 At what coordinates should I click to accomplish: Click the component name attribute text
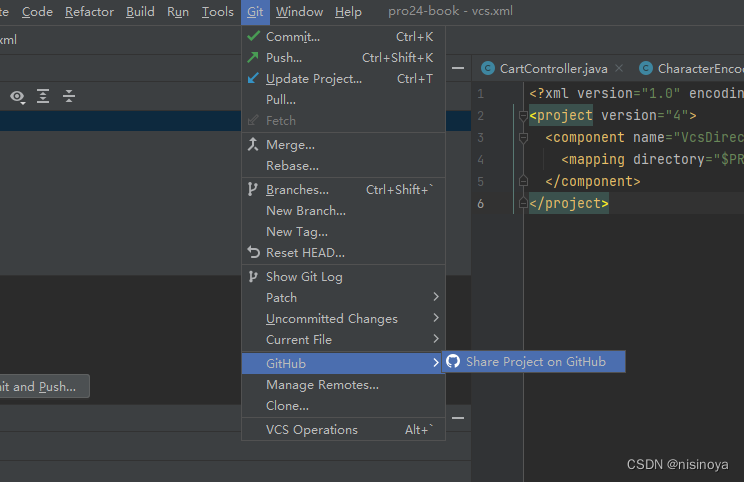click(x=688, y=138)
